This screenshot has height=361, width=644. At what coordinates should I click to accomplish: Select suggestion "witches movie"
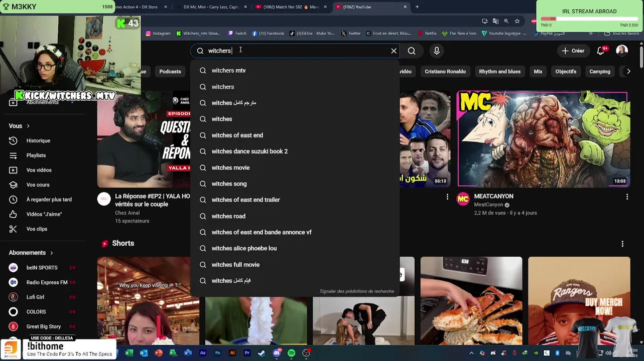pyautogui.click(x=295, y=167)
